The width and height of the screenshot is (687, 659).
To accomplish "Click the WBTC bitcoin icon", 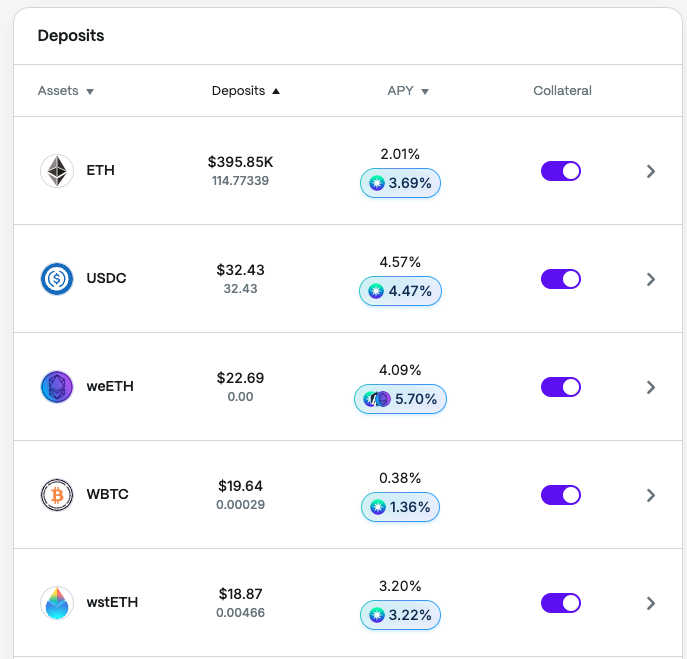I will pyautogui.click(x=57, y=495).
